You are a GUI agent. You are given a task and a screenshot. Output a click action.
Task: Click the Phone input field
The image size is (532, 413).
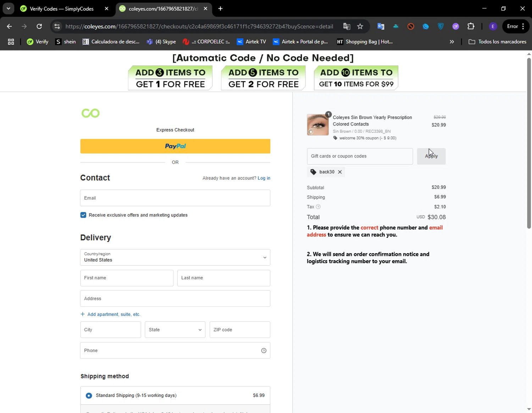pos(175,351)
